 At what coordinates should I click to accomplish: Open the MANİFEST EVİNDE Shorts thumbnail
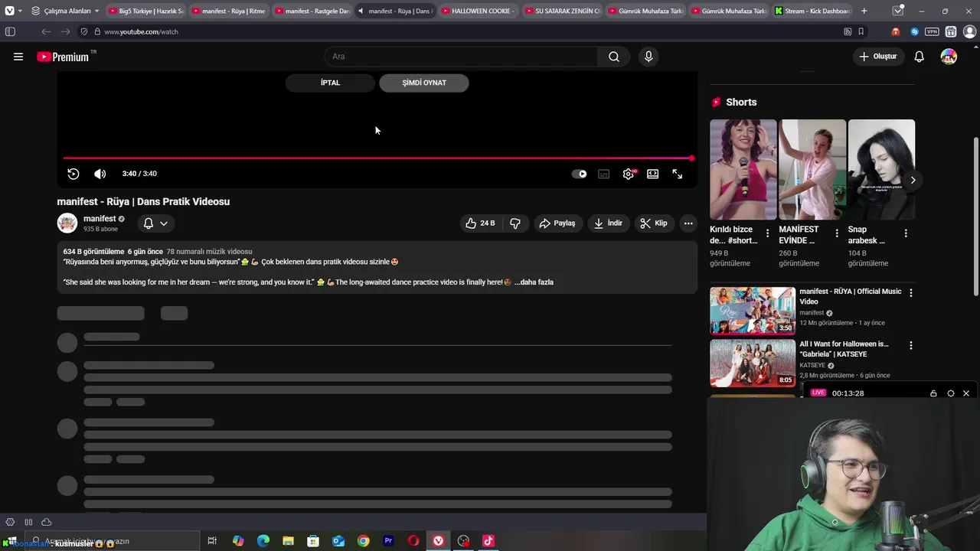812,169
